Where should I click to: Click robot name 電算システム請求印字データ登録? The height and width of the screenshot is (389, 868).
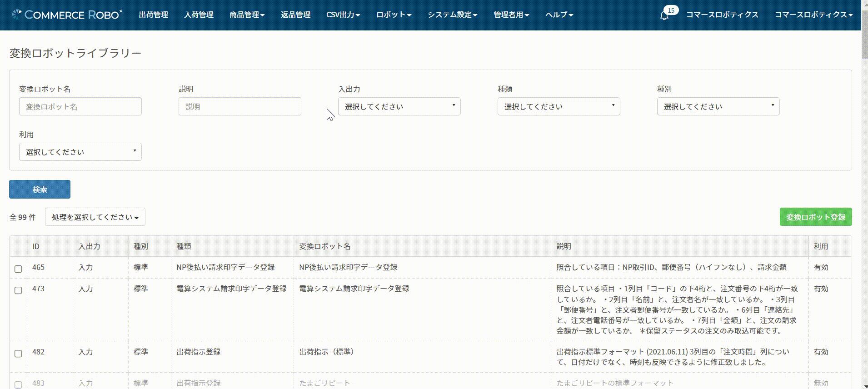tap(354, 289)
